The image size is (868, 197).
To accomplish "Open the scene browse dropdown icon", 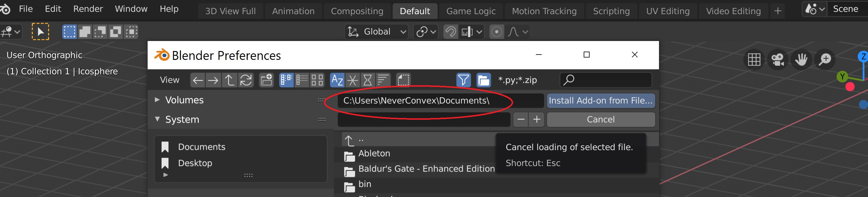I will coord(815,9).
